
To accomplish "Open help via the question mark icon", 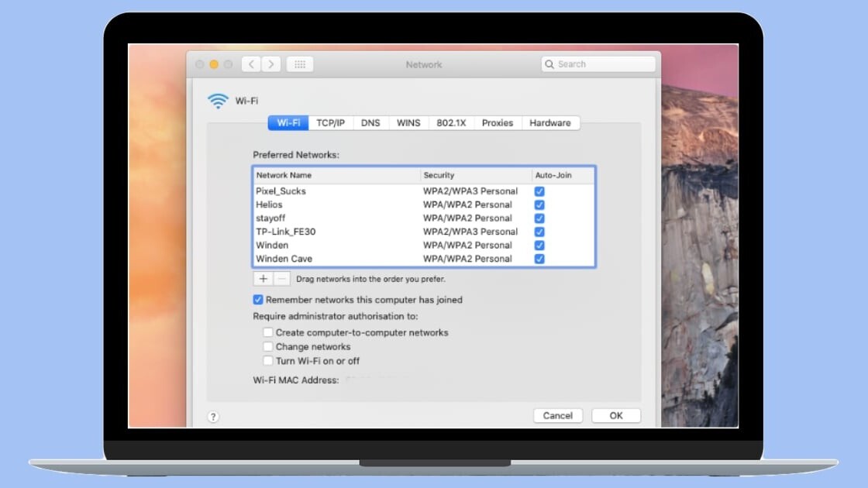I will tap(212, 416).
